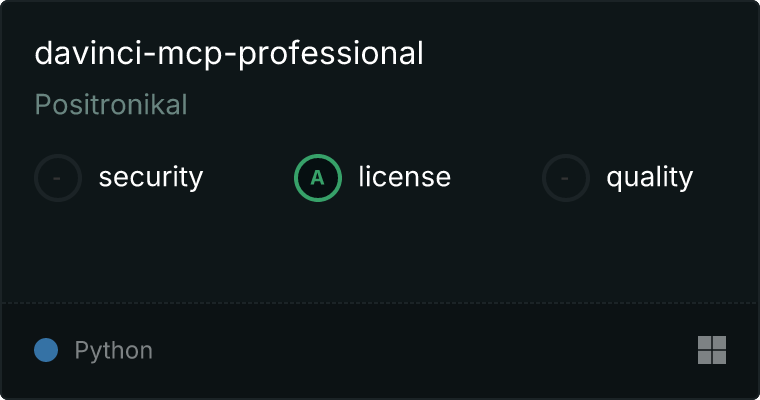Click the word professional in the card title
Screen dimensions: 760x400
click(x=331, y=54)
